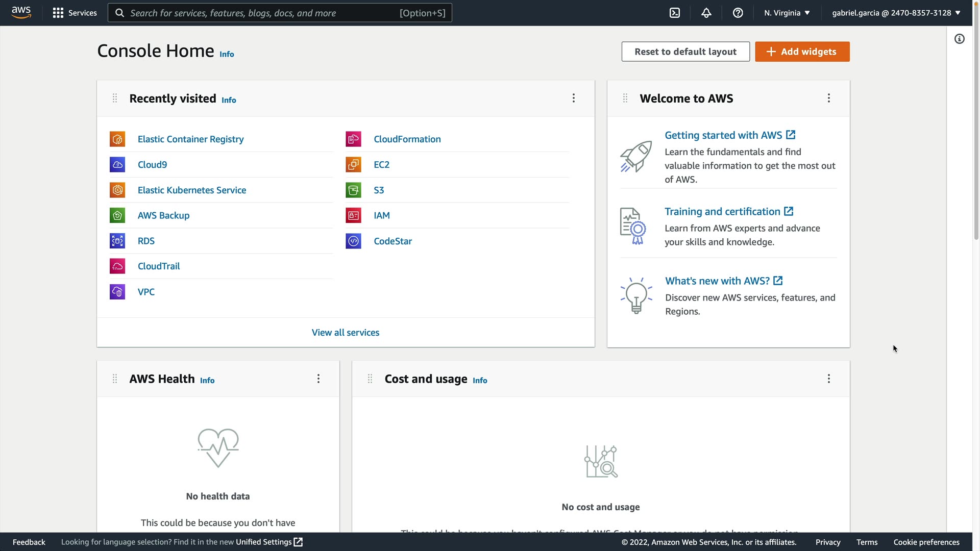Grab the Welcome to AWS drag handle
Screen dimensions: 980x551
(625, 98)
